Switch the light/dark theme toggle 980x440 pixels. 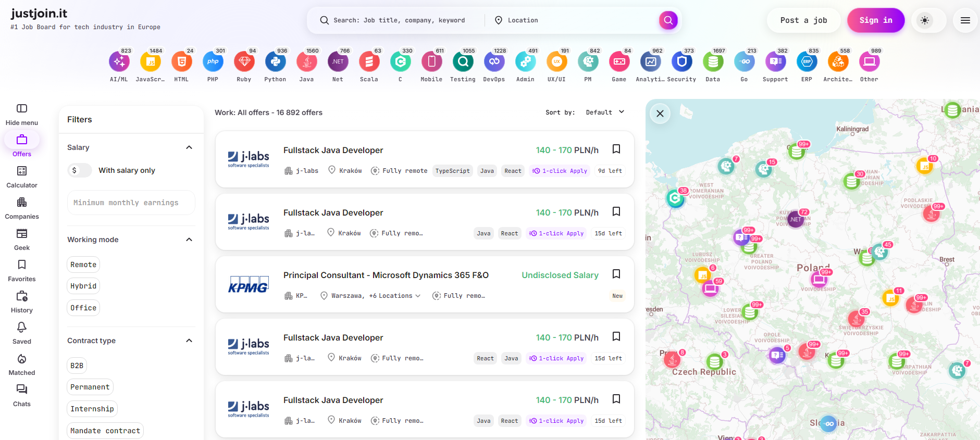click(x=925, y=20)
